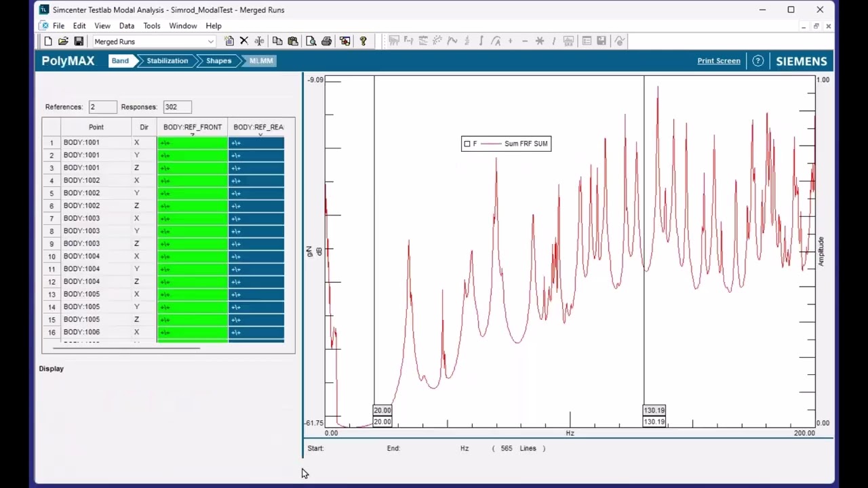Click the circled question mark beside SIEMENS
Viewport: 868px width, 488px height.
[758, 61]
